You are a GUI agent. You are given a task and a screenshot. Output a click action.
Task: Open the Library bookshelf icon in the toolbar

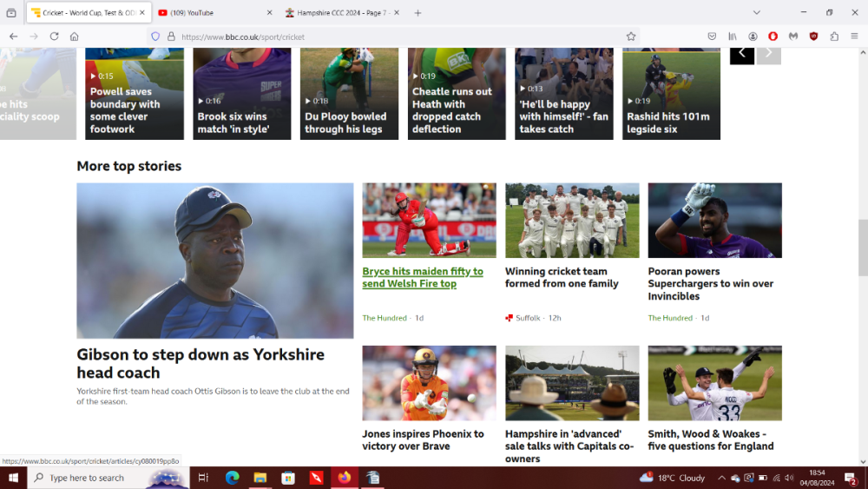click(733, 36)
